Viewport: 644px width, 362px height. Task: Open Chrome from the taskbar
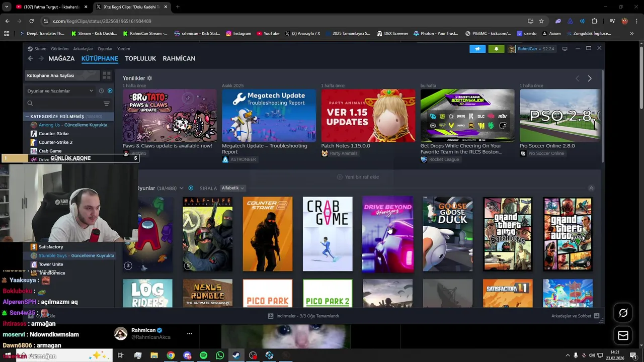coord(171,355)
